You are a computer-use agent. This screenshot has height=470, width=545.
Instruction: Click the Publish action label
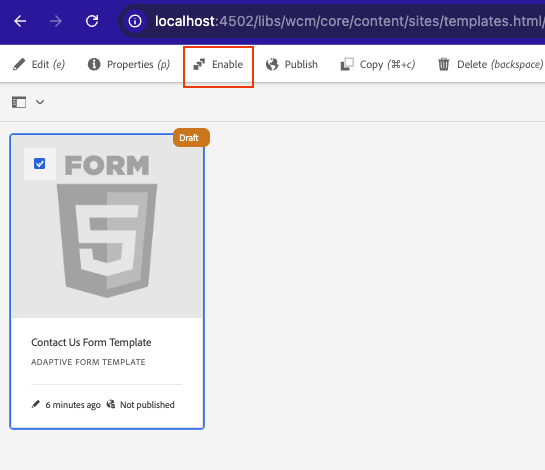pos(301,64)
